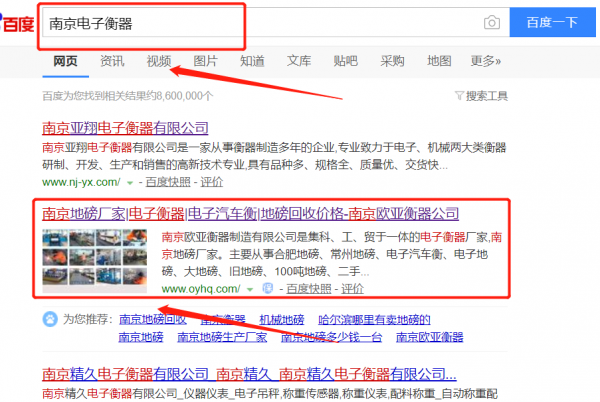600x402 pixels.
Task: Go to the 地图 tab
Action: [438, 61]
